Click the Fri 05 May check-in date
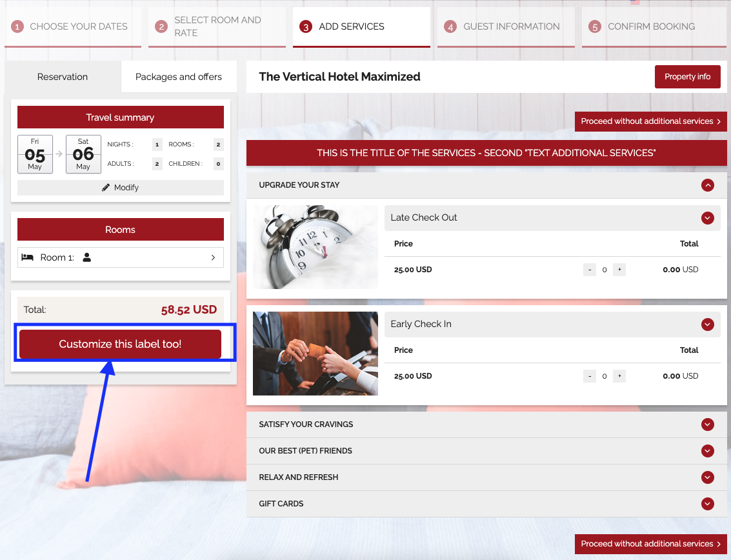731x560 pixels. 35,154
